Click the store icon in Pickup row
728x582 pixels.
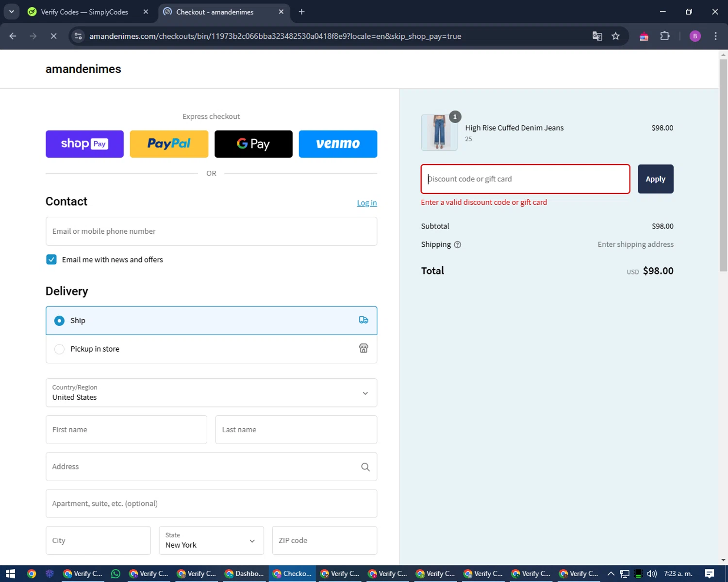click(x=364, y=348)
